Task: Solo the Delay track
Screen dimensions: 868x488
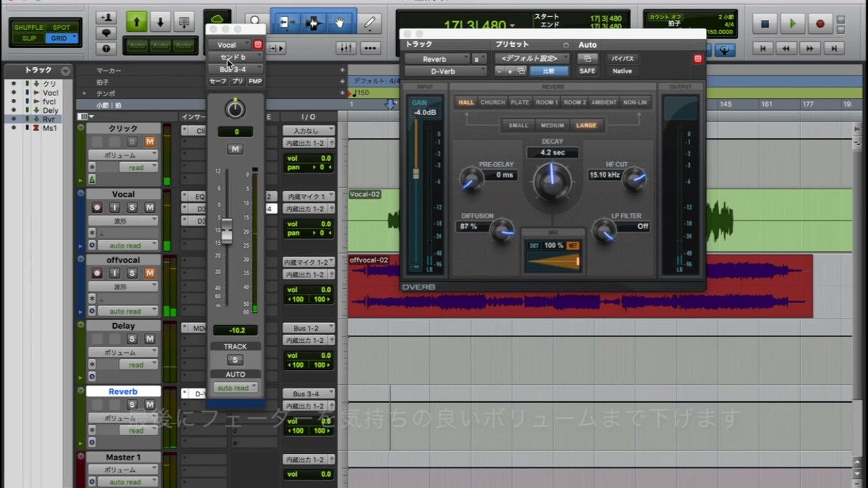Action: tap(132, 339)
